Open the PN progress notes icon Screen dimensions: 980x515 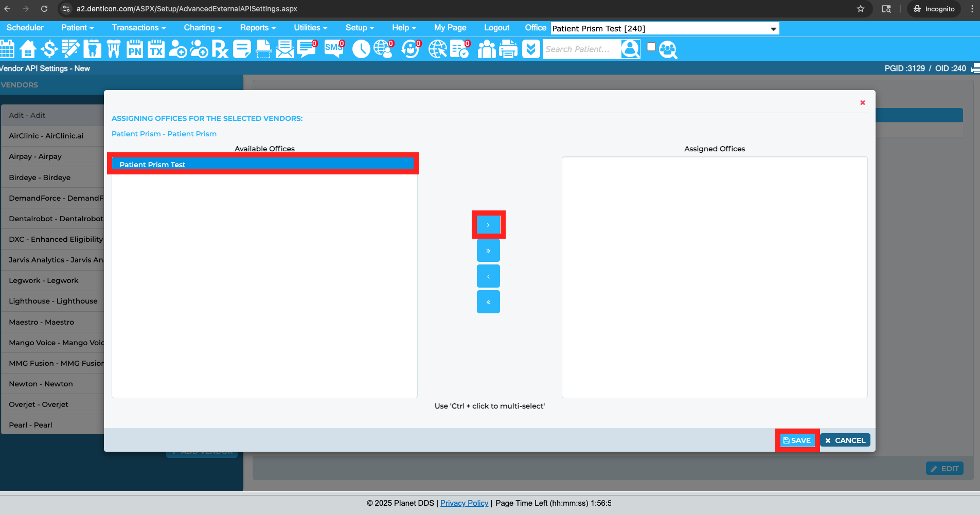[135, 49]
